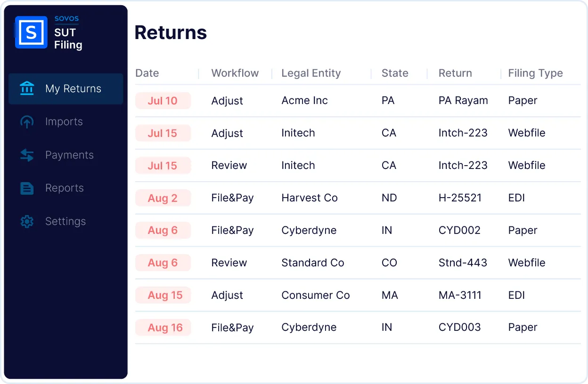Click the Reports document icon
Image resolution: width=588 pixels, height=384 pixels.
27,188
